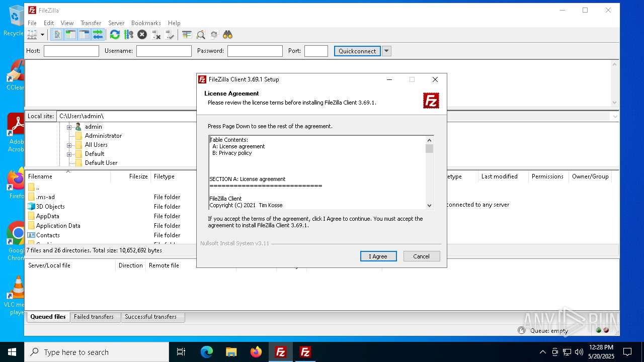This screenshot has width=644, height=362.
Task: Open the View menu
Action: pos(67,23)
